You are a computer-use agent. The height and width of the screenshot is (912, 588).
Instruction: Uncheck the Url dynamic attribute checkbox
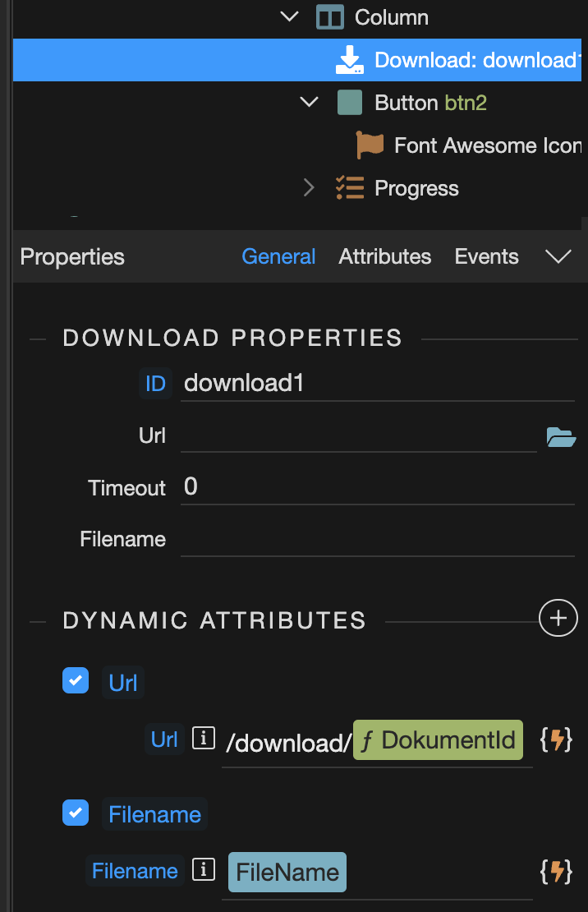[x=76, y=680]
